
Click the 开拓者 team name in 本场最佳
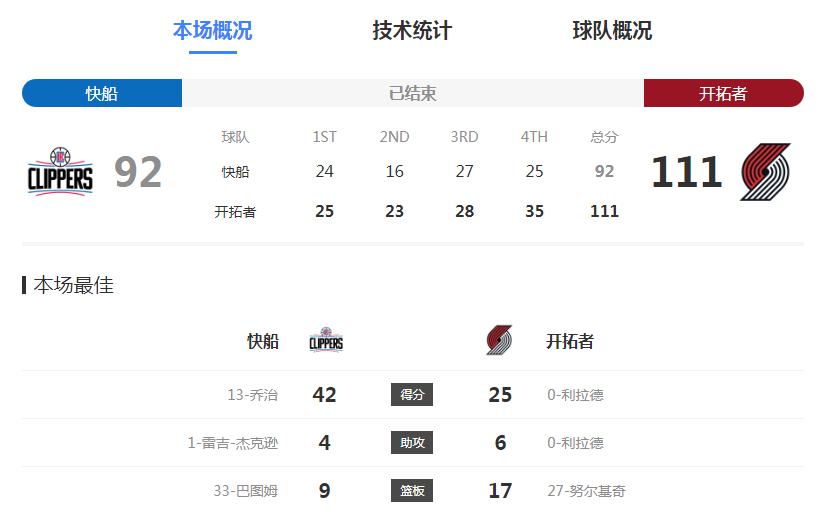coord(570,341)
